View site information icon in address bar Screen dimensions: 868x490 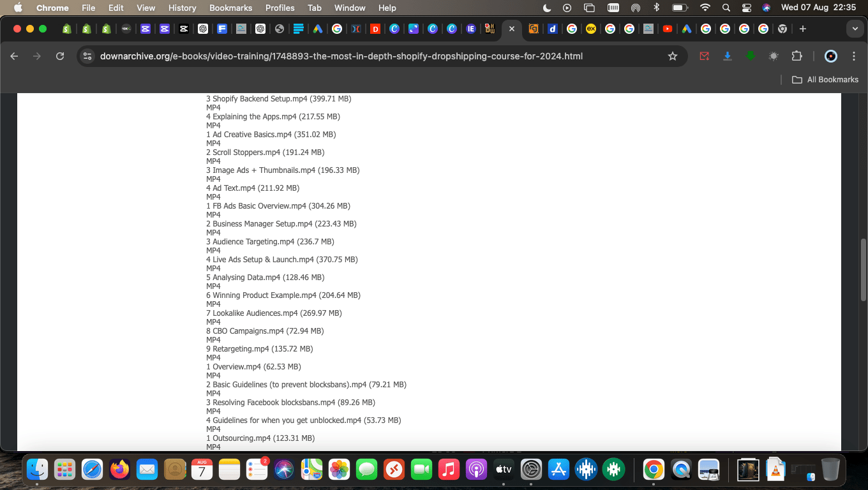(x=88, y=56)
